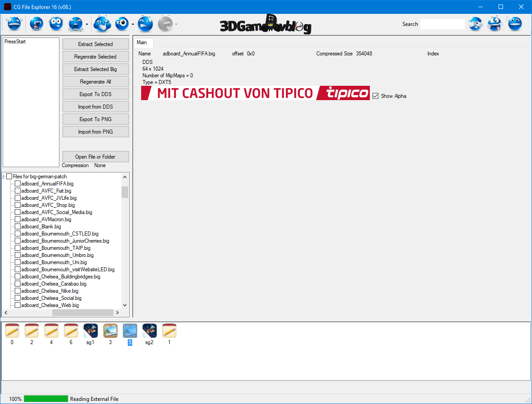
Task: Click the file tree vertical scrollbar thumb
Action: [x=125, y=192]
